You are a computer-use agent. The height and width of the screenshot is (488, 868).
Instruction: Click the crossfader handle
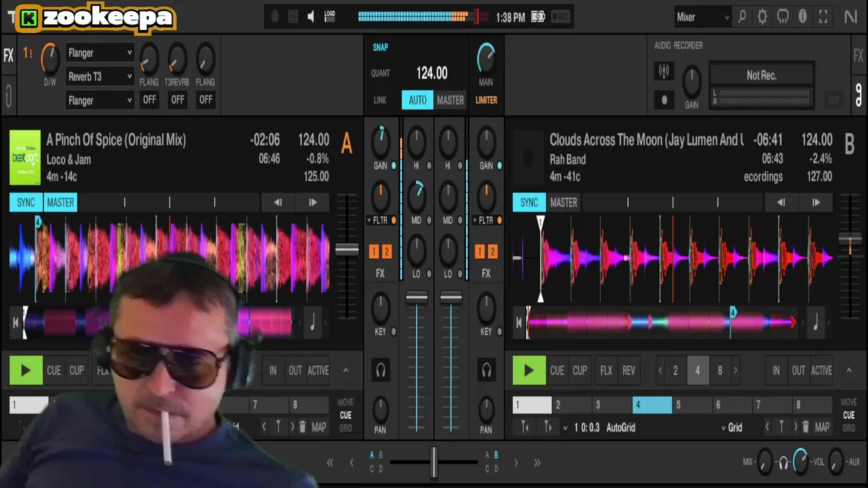[433, 462]
